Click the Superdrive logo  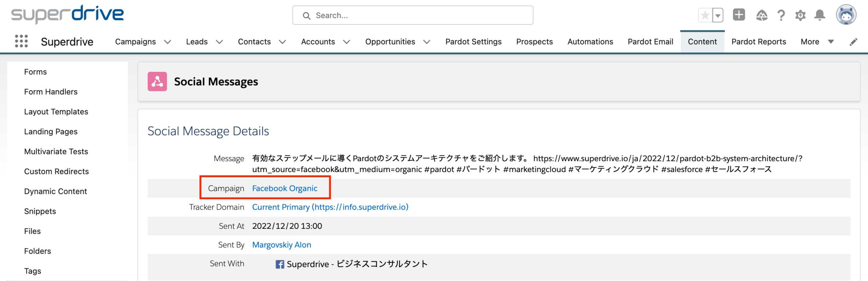click(67, 14)
